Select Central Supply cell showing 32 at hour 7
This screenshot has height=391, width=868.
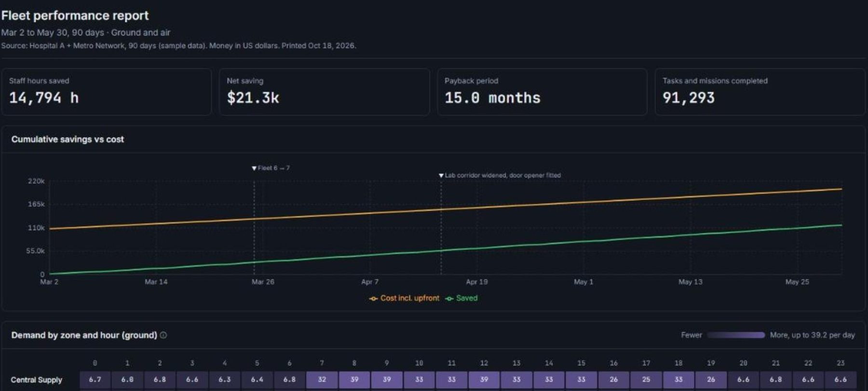coord(322,380)
